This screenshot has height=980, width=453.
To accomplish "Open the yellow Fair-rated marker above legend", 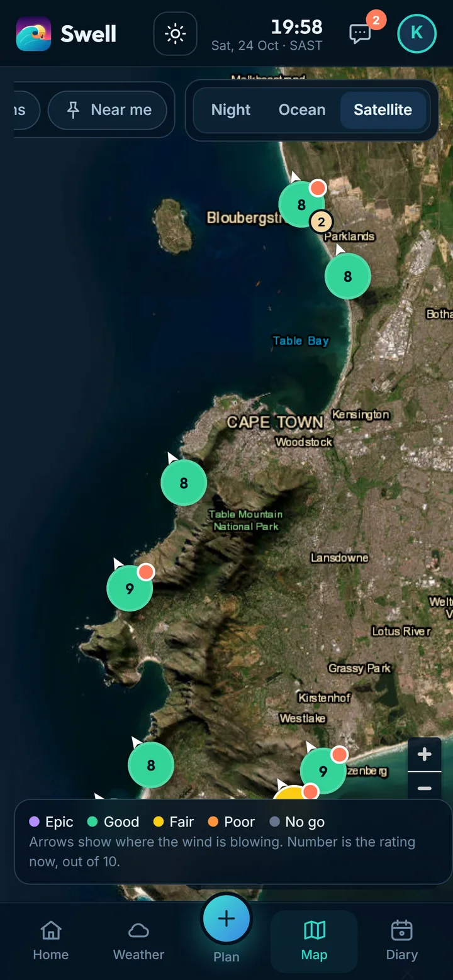I will pos(291,793).
